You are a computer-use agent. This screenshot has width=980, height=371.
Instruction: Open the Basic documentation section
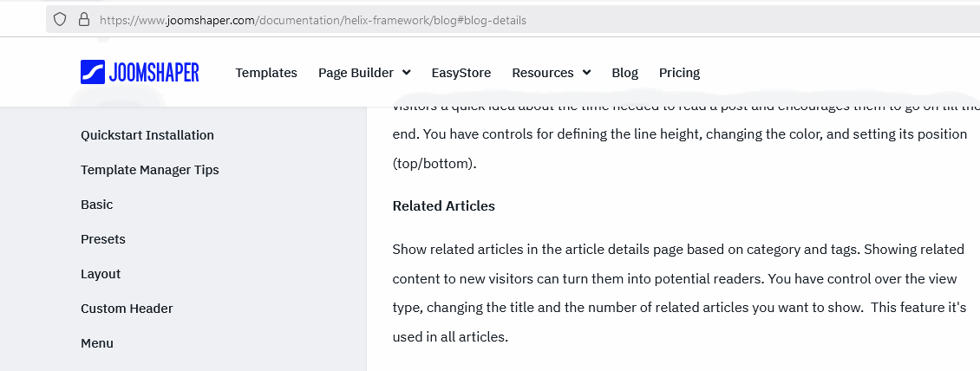(x=97, y=205)
